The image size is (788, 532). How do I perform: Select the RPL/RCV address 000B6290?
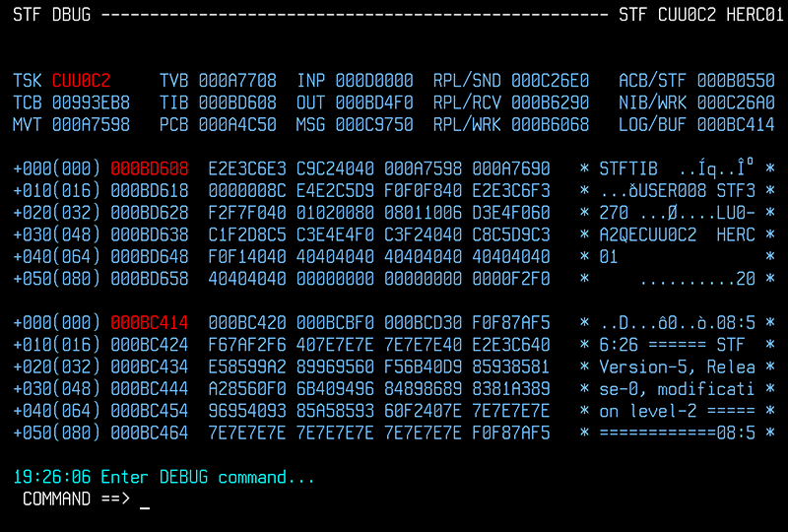point(550,101)
